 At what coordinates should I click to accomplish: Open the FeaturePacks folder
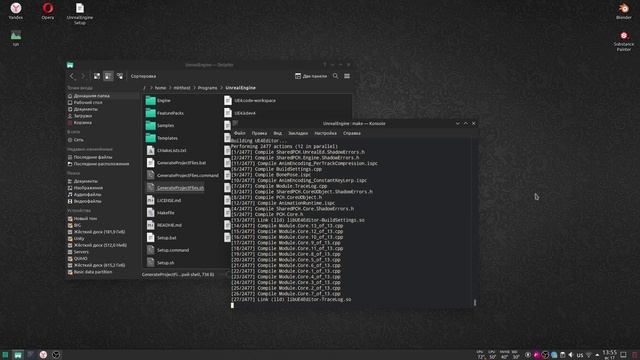165,113
